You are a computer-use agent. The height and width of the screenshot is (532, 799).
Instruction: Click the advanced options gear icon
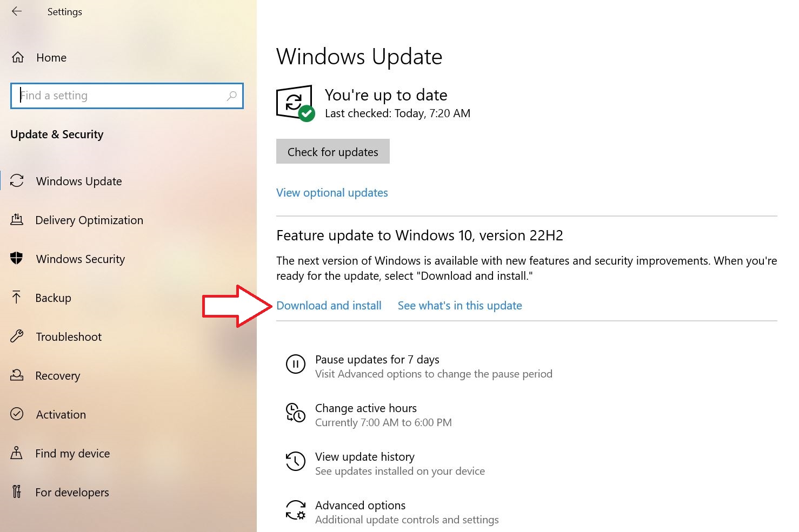coord(295,510)
